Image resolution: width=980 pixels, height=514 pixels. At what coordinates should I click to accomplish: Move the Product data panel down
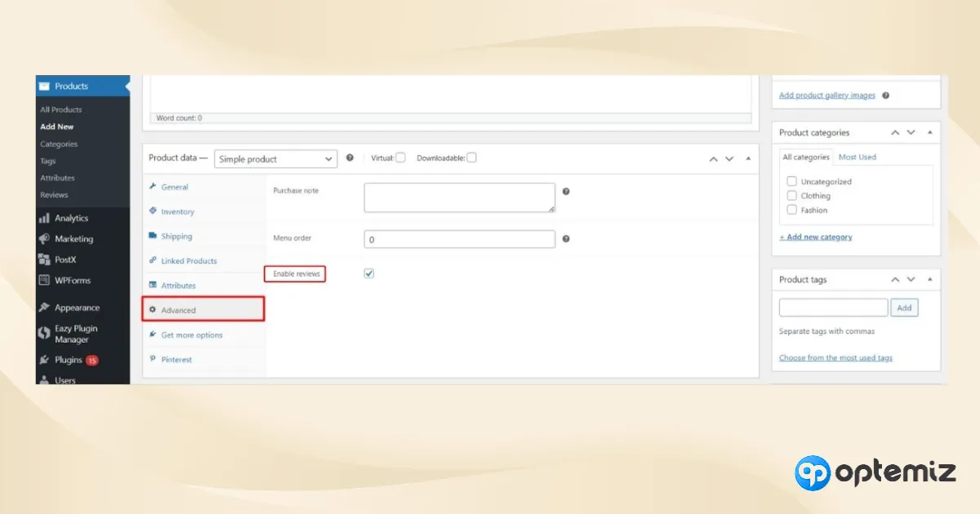729,158
